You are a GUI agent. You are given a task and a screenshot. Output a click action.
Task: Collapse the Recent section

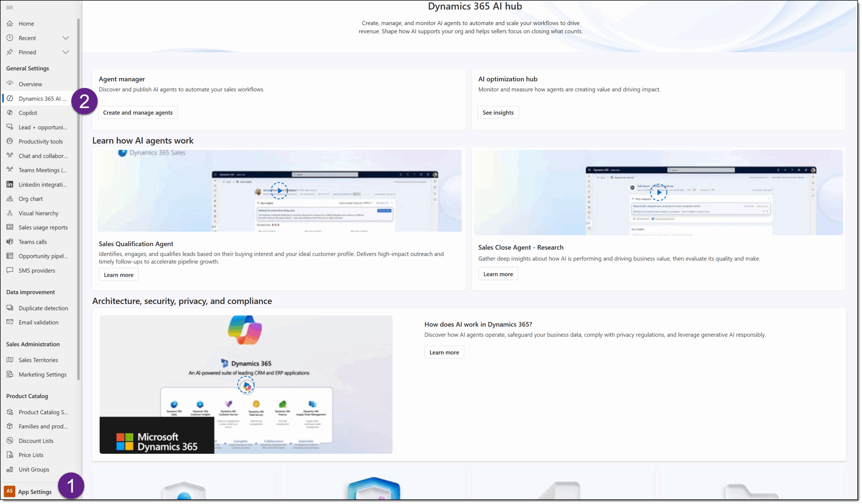point(66,38)
